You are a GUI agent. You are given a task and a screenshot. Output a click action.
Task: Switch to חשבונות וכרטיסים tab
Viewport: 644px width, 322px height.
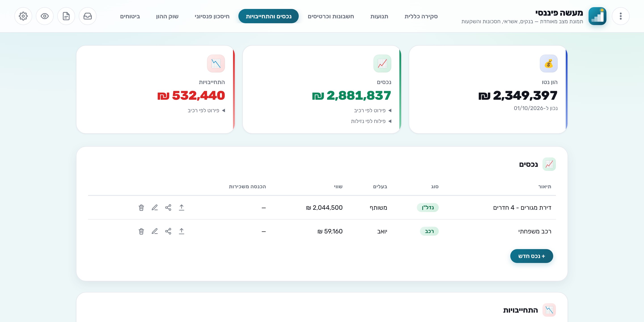(331, 16)
